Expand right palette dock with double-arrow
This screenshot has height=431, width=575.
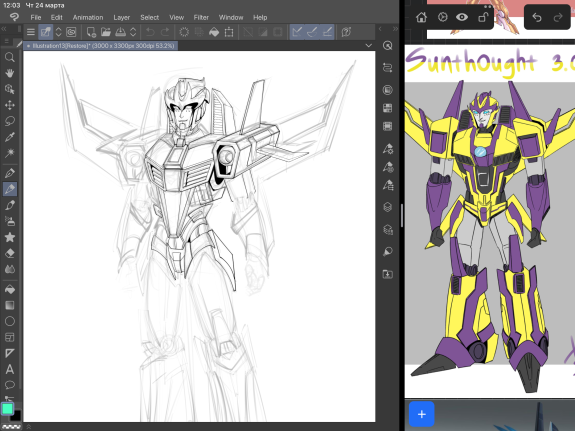tap(395, 29)
